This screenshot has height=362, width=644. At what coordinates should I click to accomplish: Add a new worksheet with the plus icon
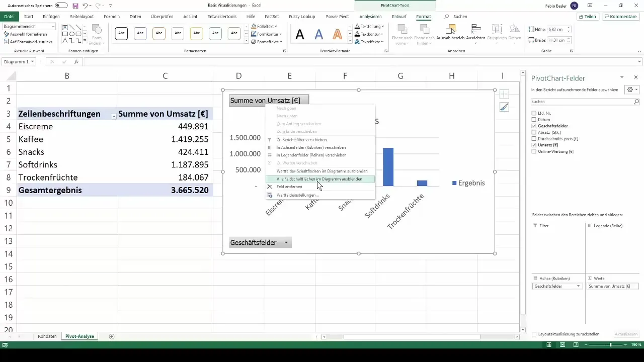(112, 336)
